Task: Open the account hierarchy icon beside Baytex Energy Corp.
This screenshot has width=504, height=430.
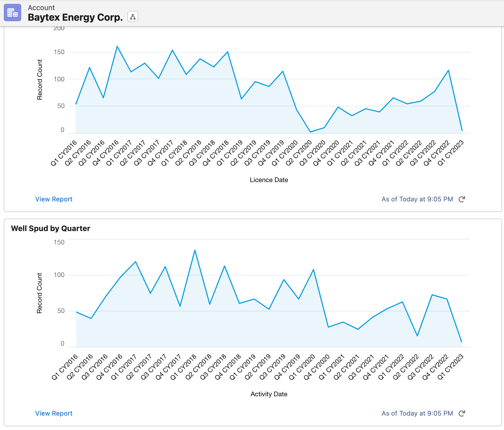Action: 133,17
